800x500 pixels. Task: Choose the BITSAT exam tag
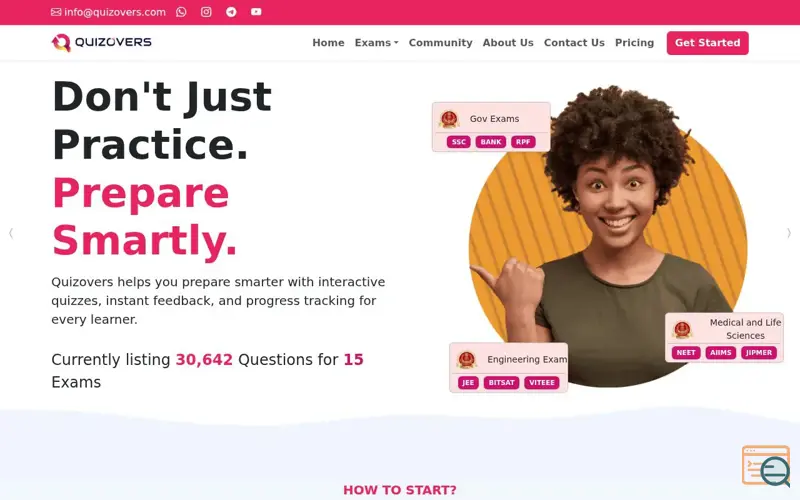click(501, 383)
